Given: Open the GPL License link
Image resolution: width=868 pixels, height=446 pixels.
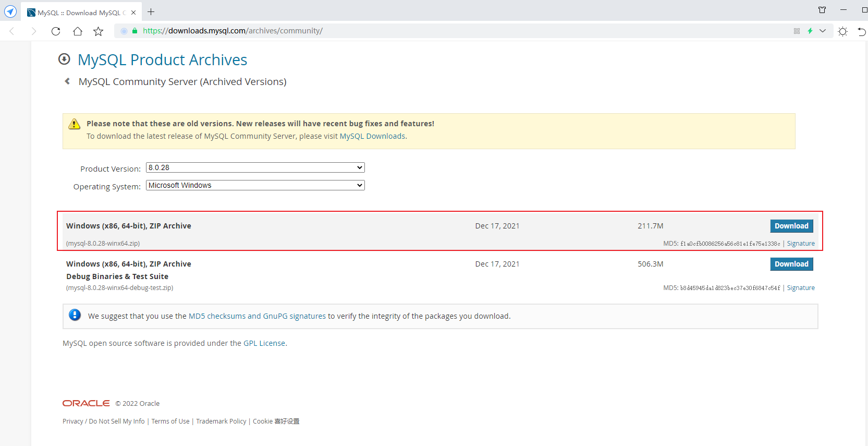Looking at the screenshot, I should pyautogui.click(x=264, y=343).
